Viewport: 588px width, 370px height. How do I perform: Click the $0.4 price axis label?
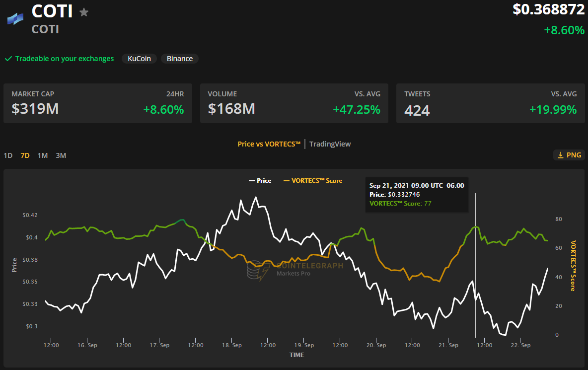point(31,238)
